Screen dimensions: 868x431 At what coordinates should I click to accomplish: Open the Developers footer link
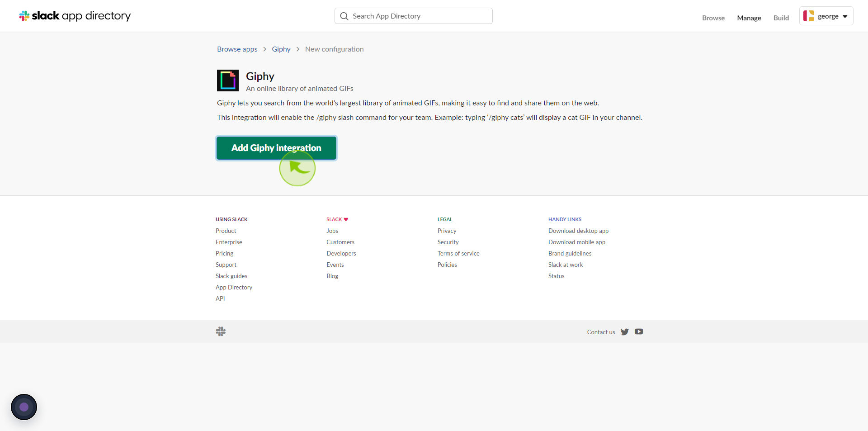341,253
